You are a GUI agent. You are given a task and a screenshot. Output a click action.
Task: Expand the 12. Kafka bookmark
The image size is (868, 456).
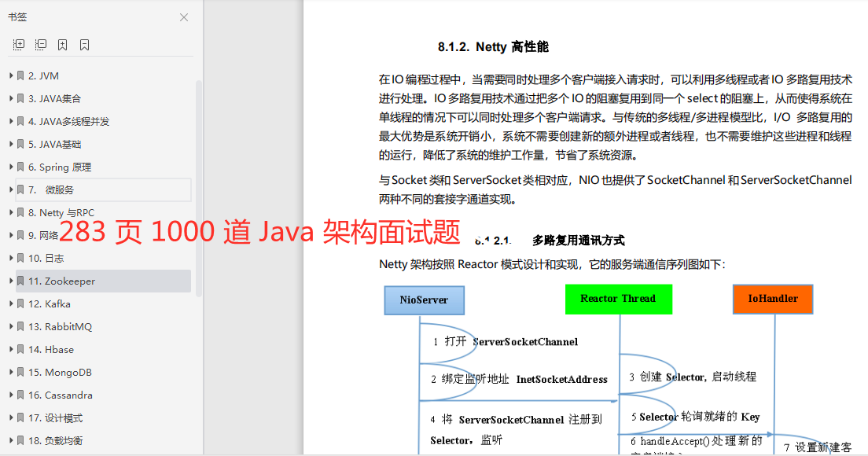pyautogui.click(x=11, y=303)
